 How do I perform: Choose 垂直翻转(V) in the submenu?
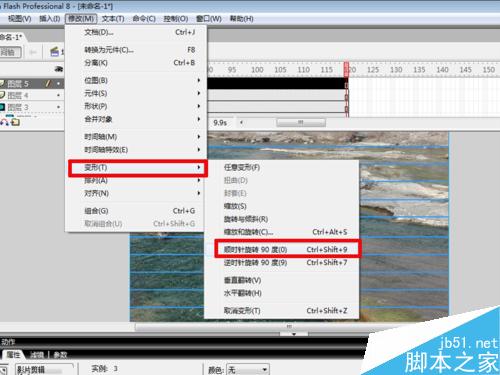tap(282, 280)
